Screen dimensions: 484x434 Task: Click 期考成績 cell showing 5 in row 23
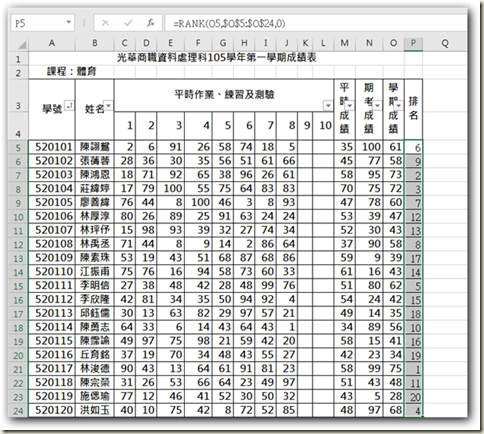pyautogui.click(x=369, y=396)
